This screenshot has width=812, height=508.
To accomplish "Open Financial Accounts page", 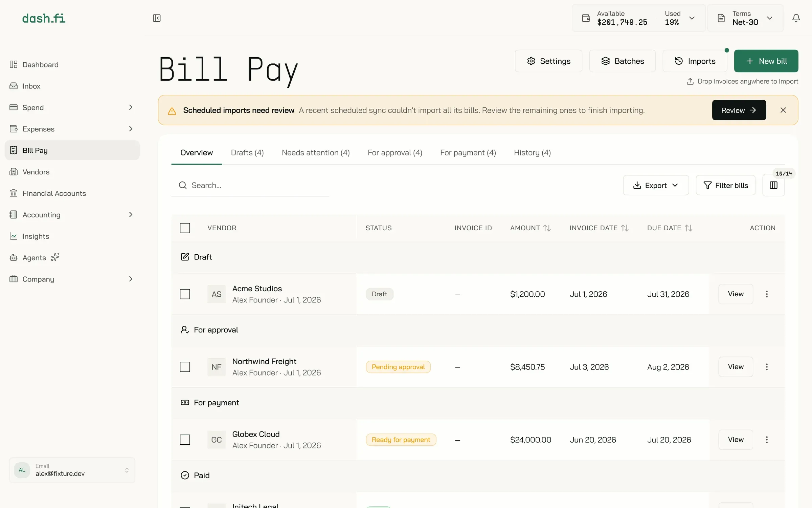I will coord(72,193).
